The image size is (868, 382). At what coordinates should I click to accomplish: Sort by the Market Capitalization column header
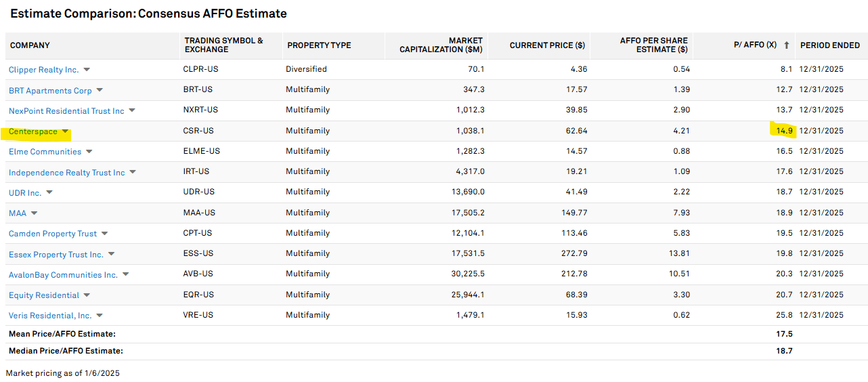click(441, 45)
